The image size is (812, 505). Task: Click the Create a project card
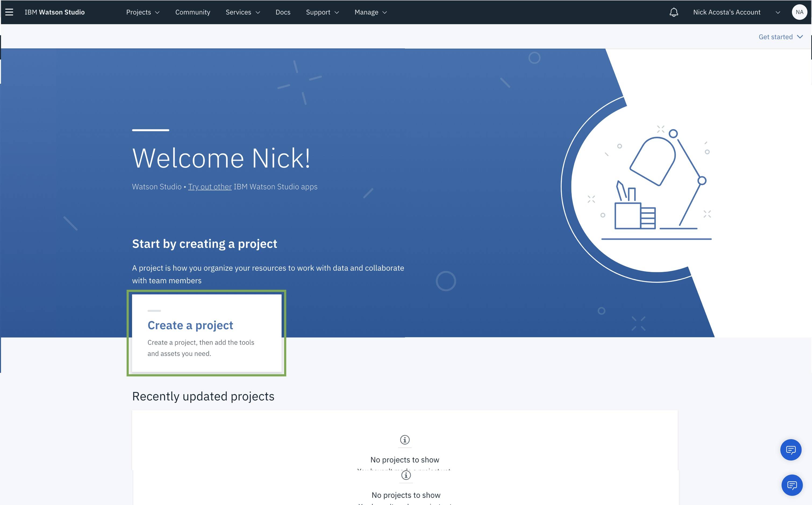207,333
